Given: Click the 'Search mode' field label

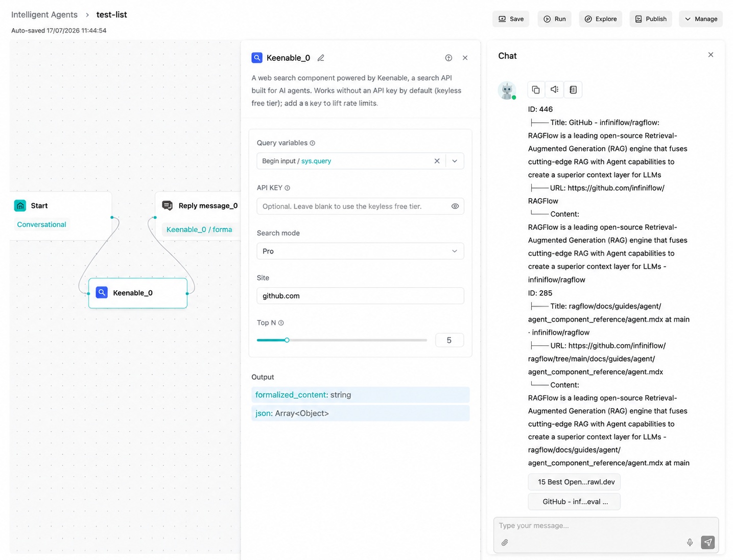Looking at the screenshot, I should pyautogui.click(x=278, y=233).
